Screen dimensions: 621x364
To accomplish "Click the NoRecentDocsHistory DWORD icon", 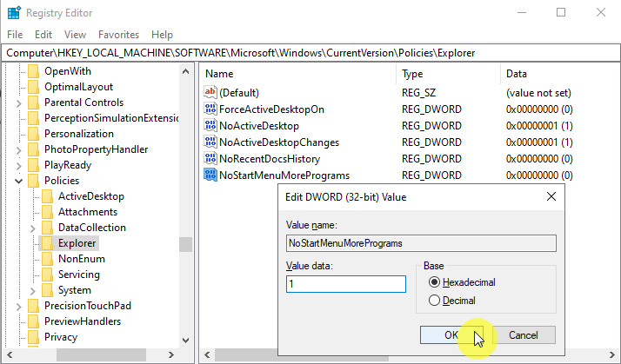I will pos(210,159).
